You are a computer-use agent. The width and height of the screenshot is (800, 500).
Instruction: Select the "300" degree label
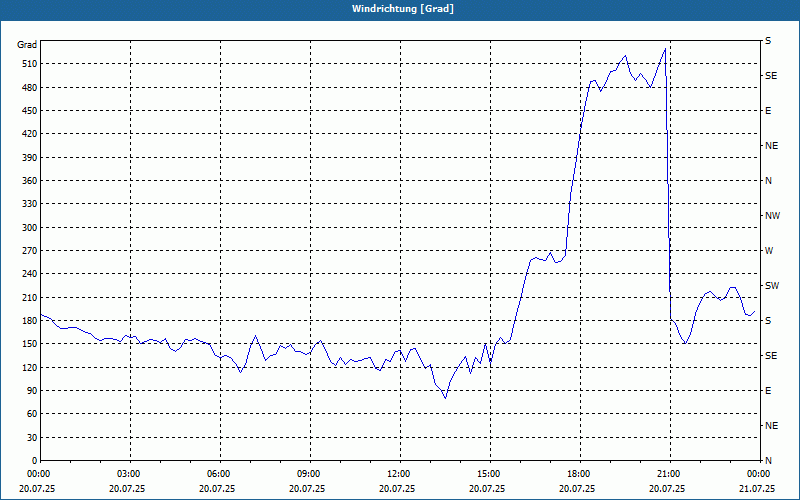[x=30, y=228]
